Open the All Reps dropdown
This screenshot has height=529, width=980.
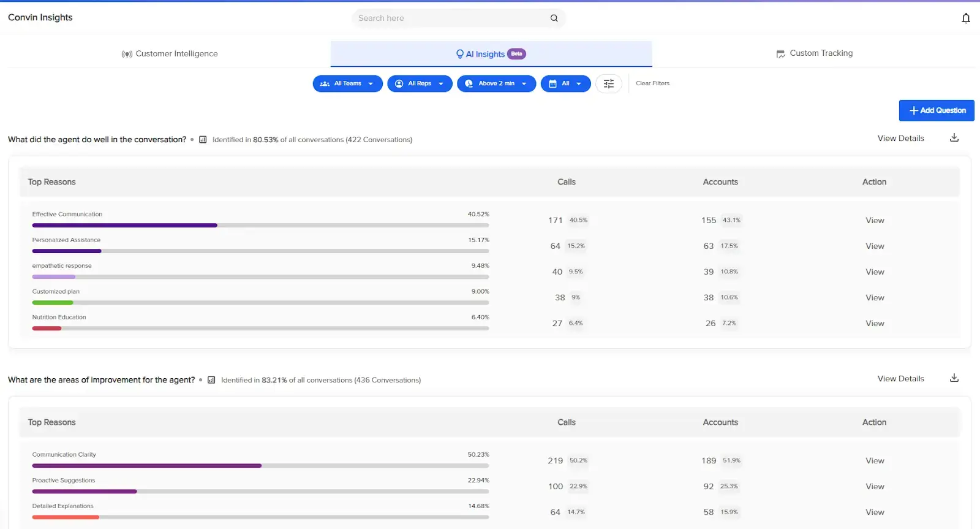420,83
